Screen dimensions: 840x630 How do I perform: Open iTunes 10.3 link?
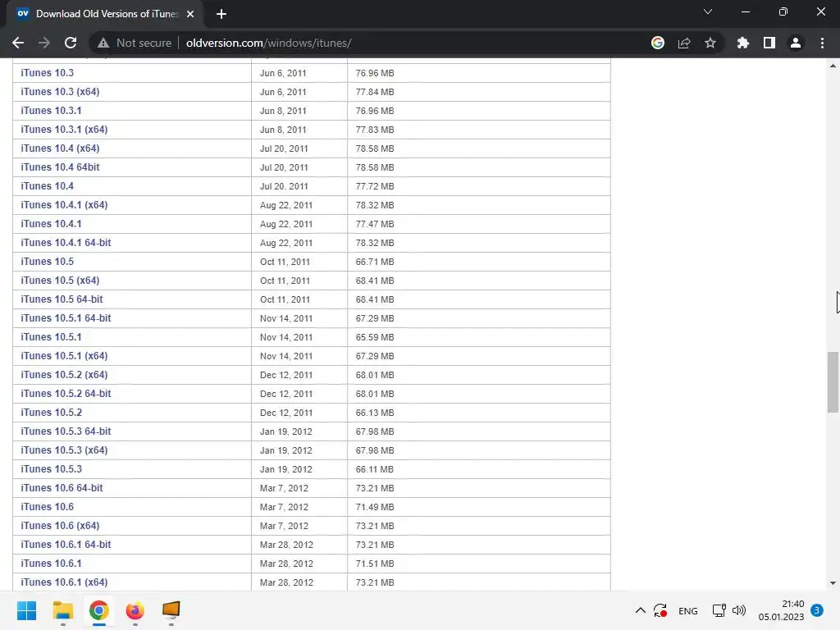[x=47, y=73]
